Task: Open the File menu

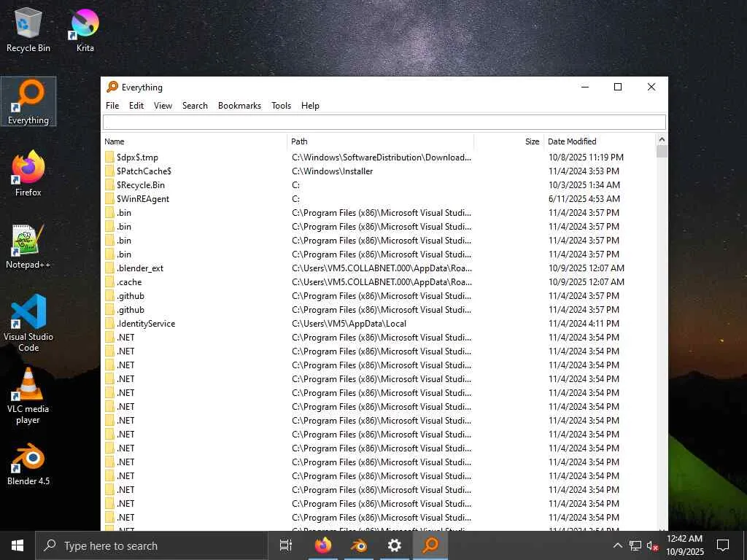Action: tap(112, 106)
